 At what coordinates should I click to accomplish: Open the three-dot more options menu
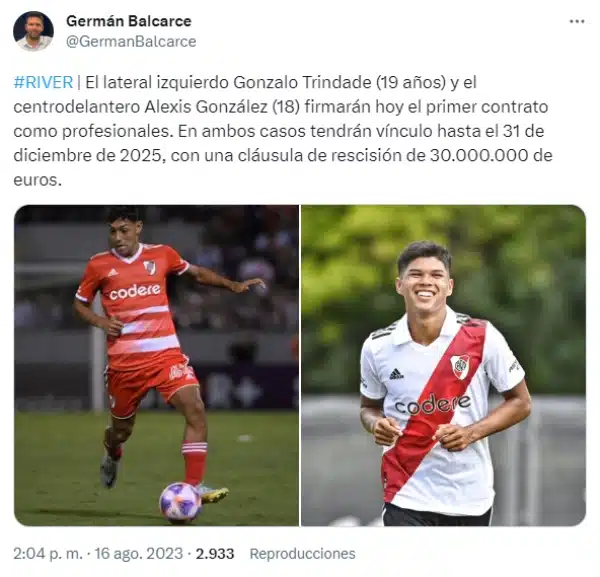click(577, 21)
